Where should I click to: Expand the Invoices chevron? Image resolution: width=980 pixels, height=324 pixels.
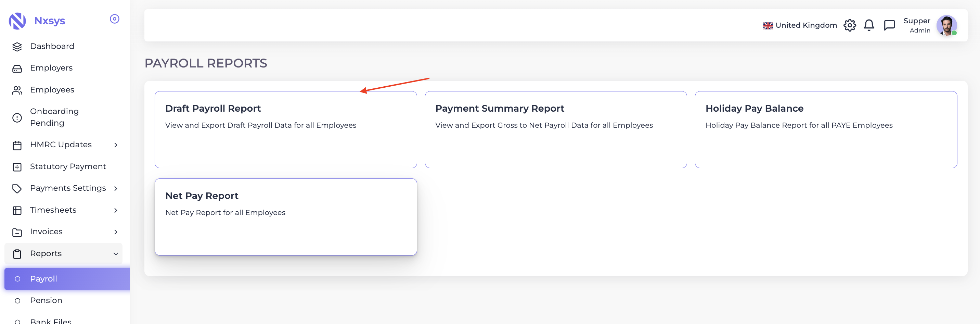116,232
